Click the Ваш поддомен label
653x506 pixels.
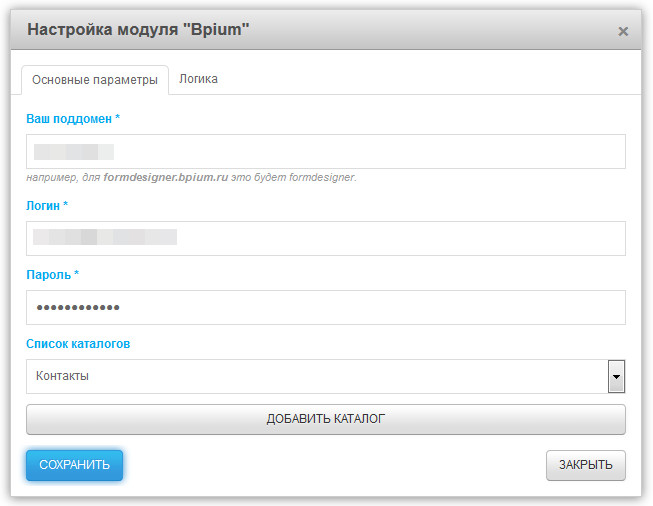click(x=73, y=119)
